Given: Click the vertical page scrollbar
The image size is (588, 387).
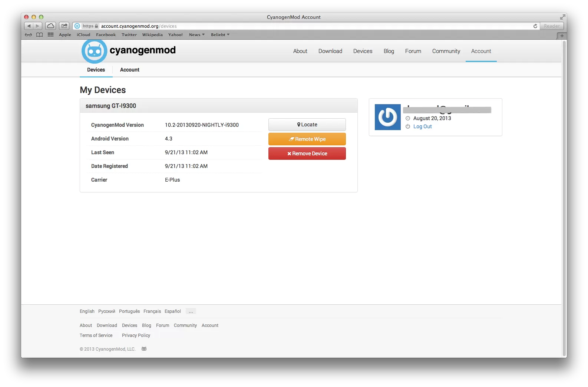Looking at the screenshot, I should point(564,198).
